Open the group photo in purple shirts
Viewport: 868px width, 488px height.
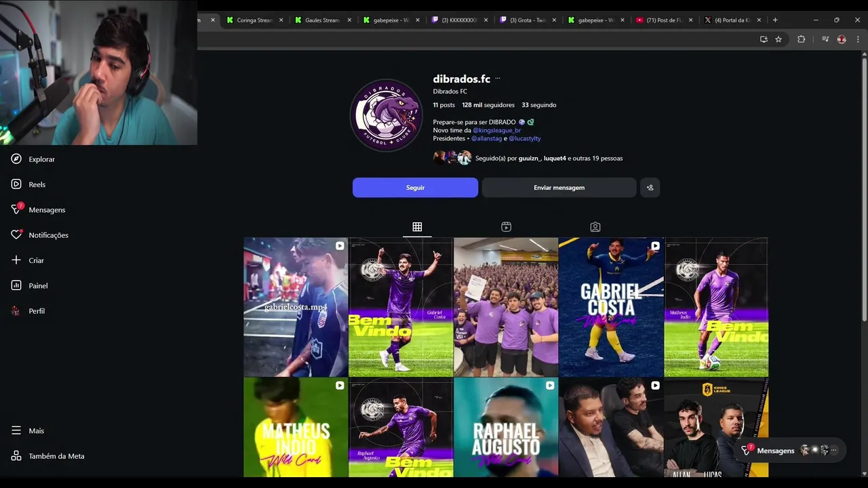(x=506, y=307)
